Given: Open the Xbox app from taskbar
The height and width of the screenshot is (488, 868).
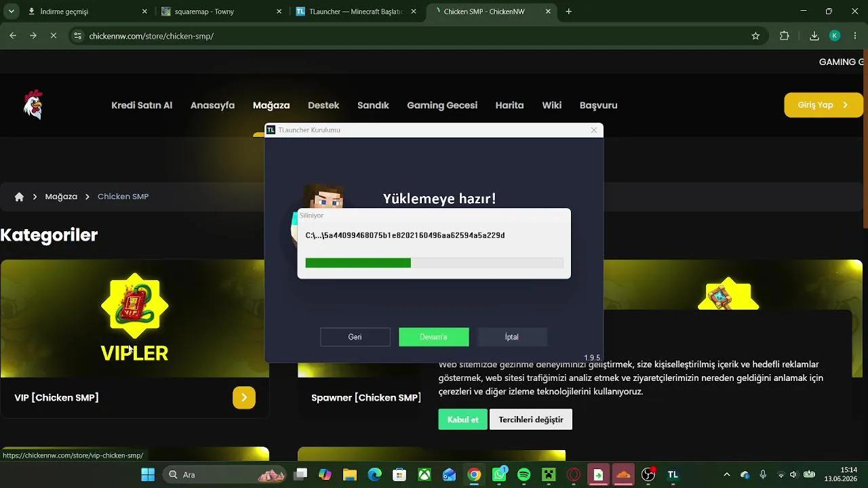Looking at the screenshot, I should pyautogui.click(x=425, y=474).
